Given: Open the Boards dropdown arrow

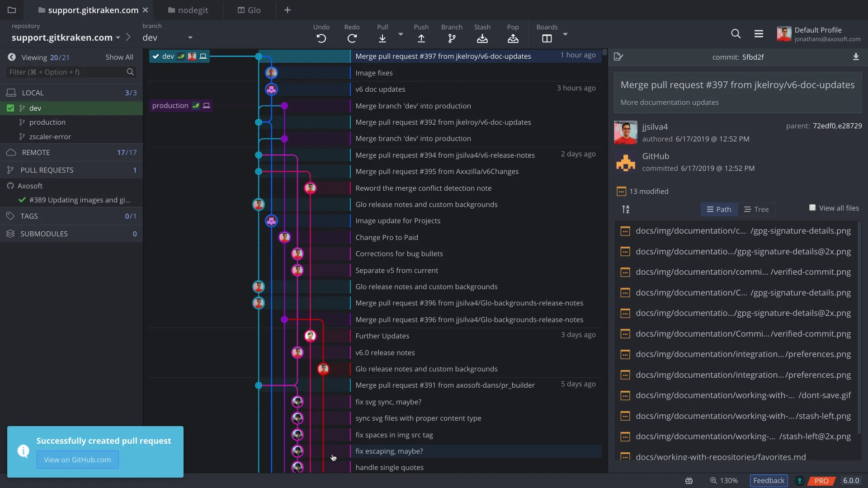Looking at the screenshot, I should click(565, 34).
